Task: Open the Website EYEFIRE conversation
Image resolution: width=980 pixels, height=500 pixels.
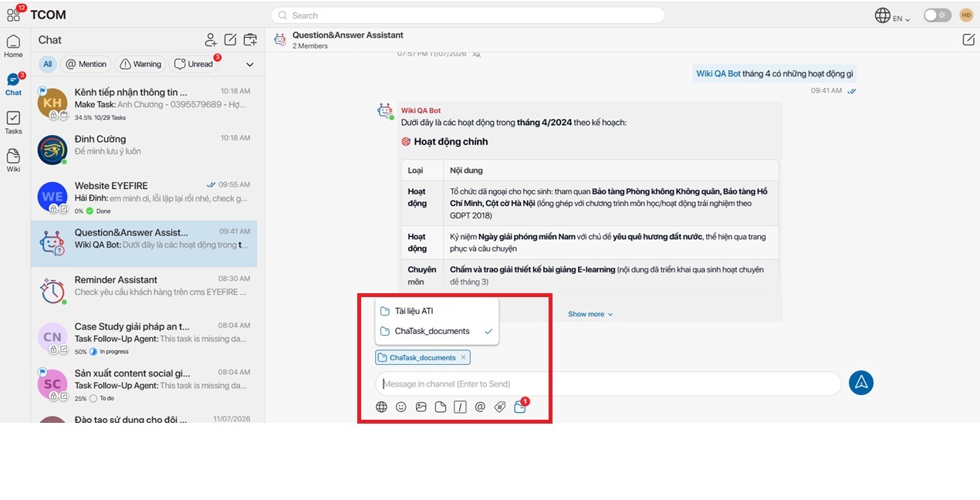Action: [x=144, y=197]
